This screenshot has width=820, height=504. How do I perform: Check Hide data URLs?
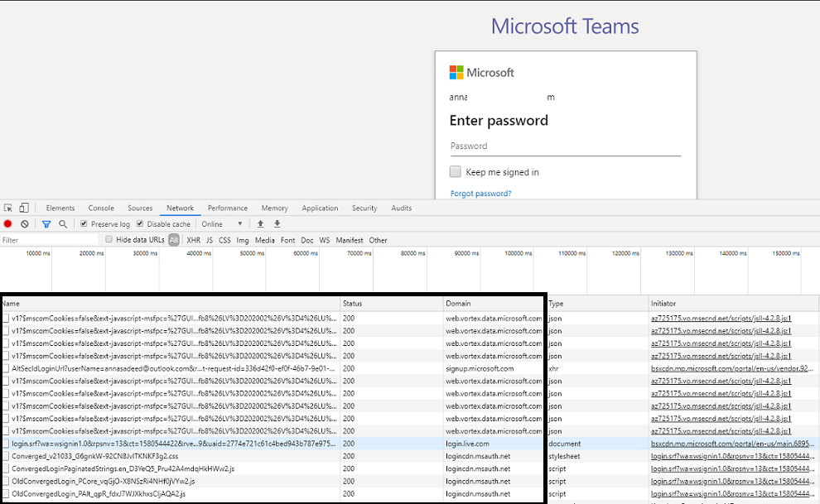[109, 239]
